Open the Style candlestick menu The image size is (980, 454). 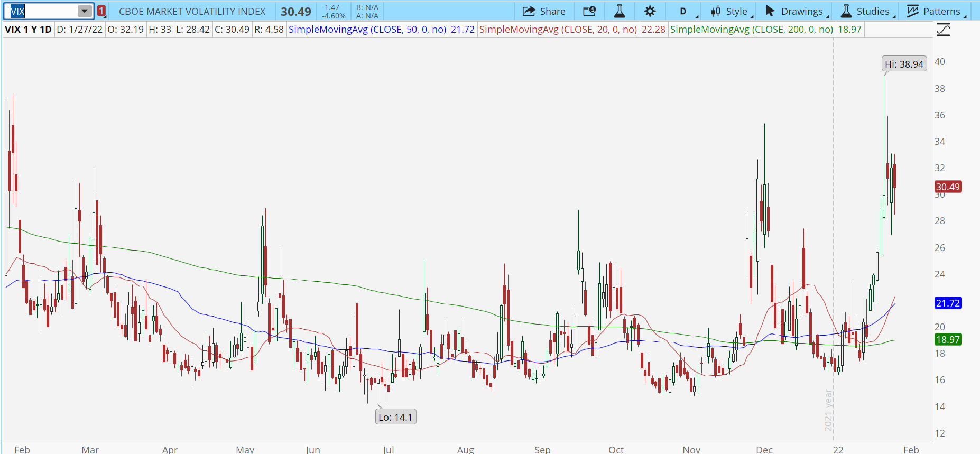click(729, 11)
